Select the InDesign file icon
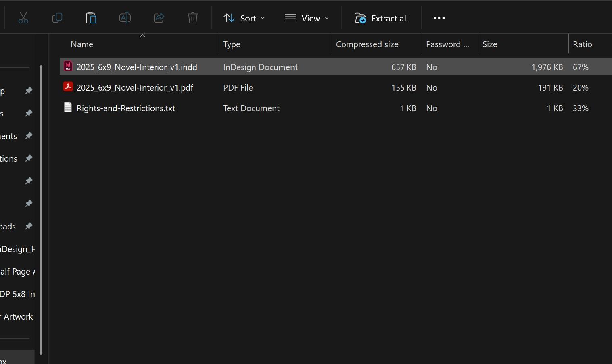The width and height of the screenshot is (612, 364). [68, 67]
